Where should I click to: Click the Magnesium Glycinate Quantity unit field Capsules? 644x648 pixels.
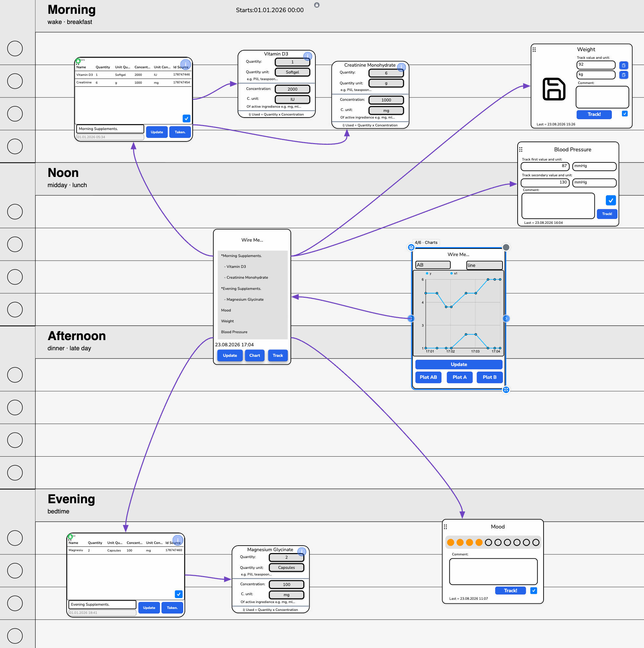(x=287, y=567)
